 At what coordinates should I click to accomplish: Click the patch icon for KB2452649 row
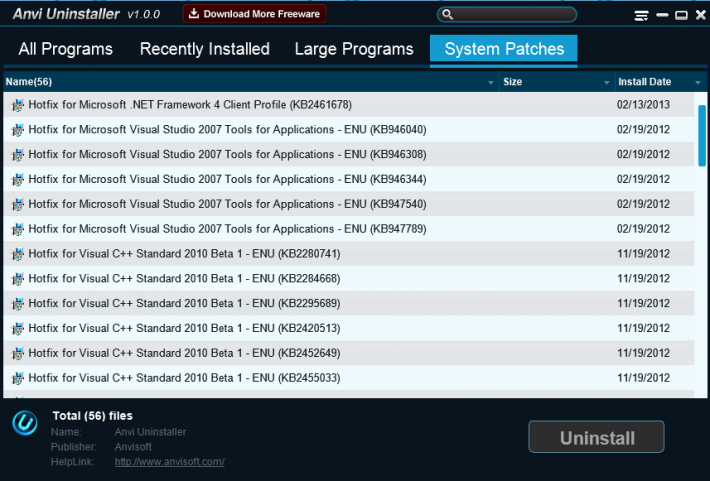coord(18,354)
